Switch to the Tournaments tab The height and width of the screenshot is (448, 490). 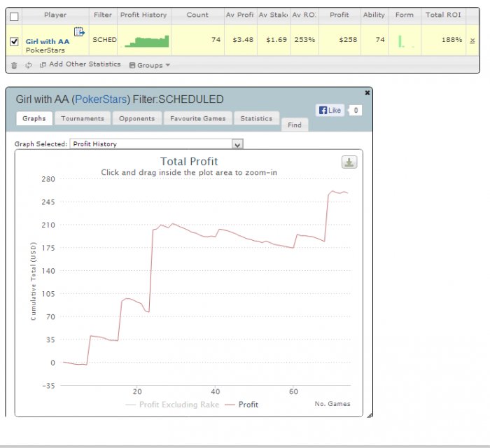coord(83,119)
